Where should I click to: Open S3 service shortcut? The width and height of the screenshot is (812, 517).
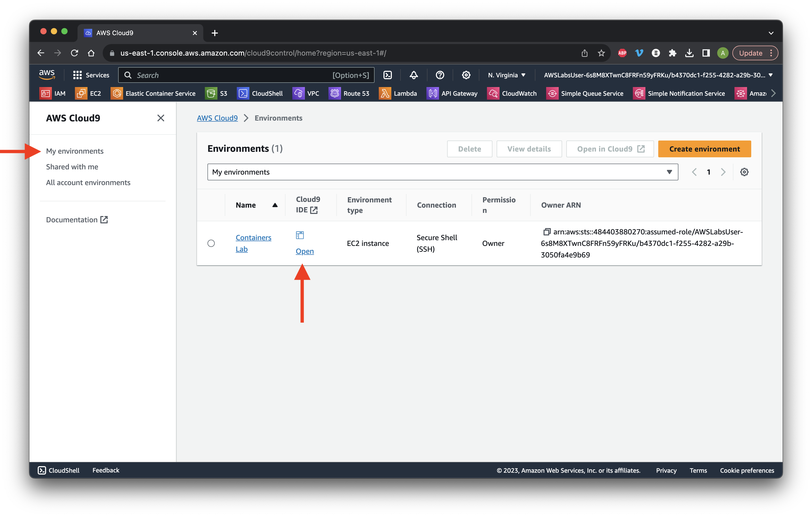click(216, 94)
